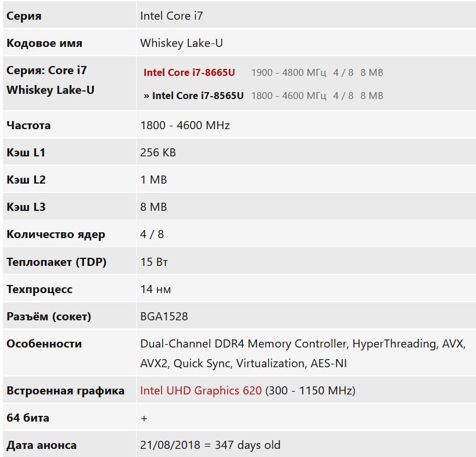
Task: Open the Intel Core i7-8665U link
Action: pos(189,72)
